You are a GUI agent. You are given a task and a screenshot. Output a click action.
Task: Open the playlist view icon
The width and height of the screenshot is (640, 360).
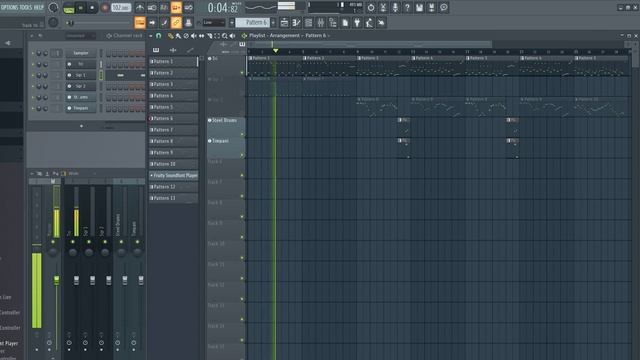click(284, 23)
